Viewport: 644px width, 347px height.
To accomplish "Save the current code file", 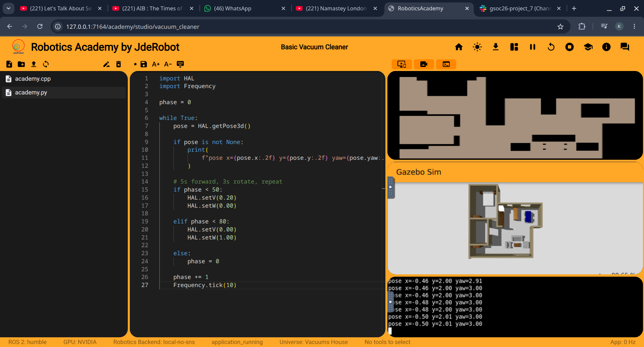I will point(144,64).
